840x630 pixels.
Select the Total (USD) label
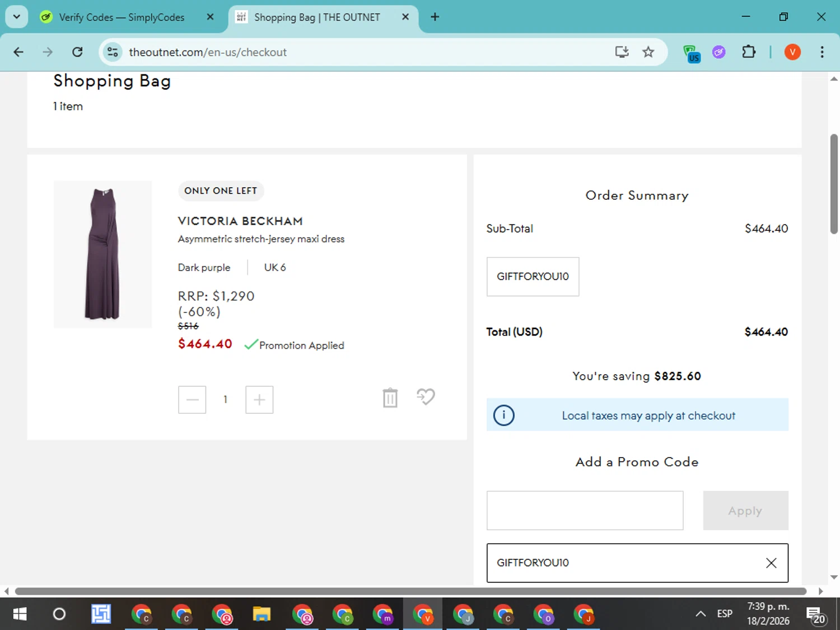pyautogui.click(x=514, y=332)
